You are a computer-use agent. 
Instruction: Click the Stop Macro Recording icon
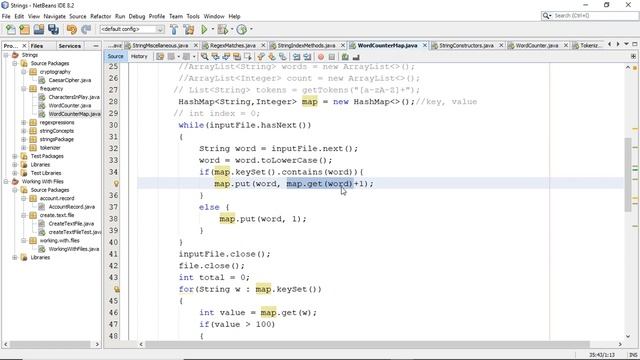tap(332, 57)
